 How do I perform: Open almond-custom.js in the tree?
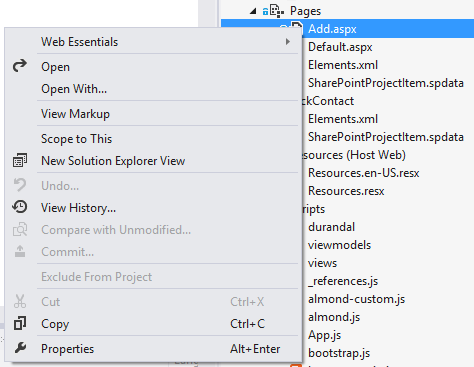click(x=357, y=299)
